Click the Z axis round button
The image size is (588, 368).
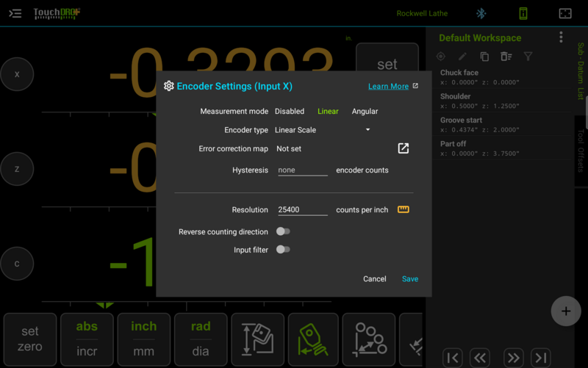point(17,169)
